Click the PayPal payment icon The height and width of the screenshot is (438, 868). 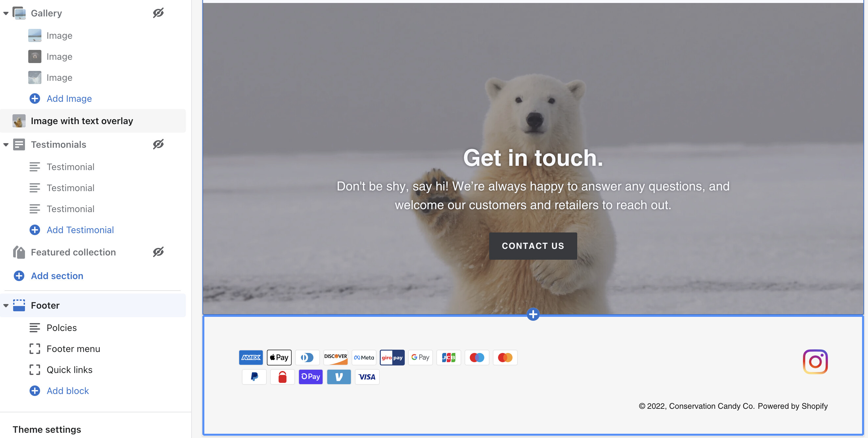(254, 377)
